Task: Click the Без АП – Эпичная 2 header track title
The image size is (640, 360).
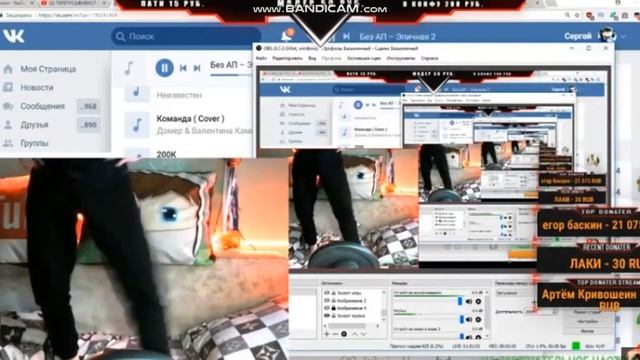Action: [397, 36]
